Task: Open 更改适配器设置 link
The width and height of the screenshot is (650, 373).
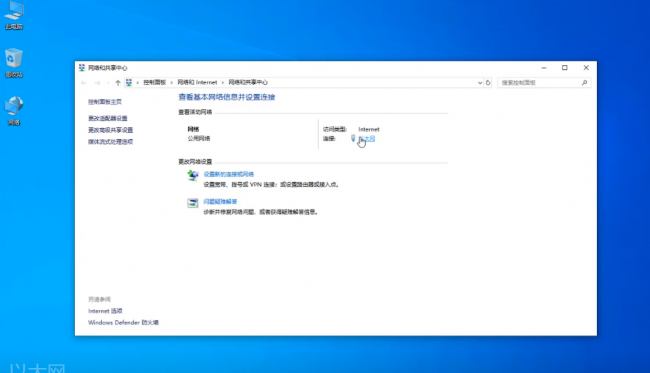Action: tap(108, 119)
